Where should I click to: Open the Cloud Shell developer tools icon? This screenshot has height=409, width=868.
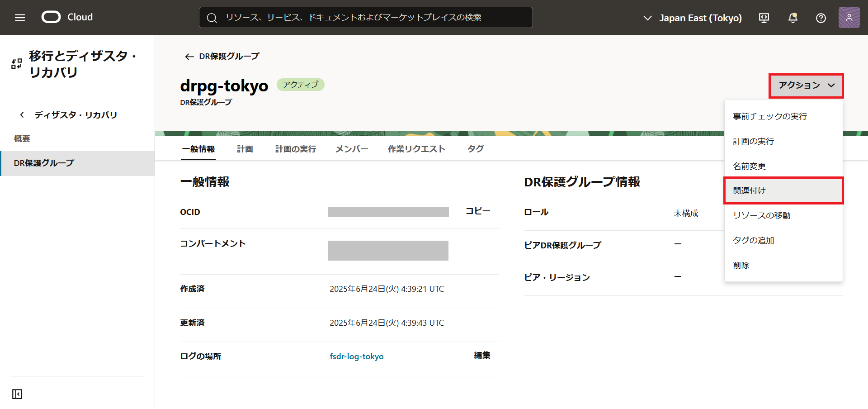(764, 18)
